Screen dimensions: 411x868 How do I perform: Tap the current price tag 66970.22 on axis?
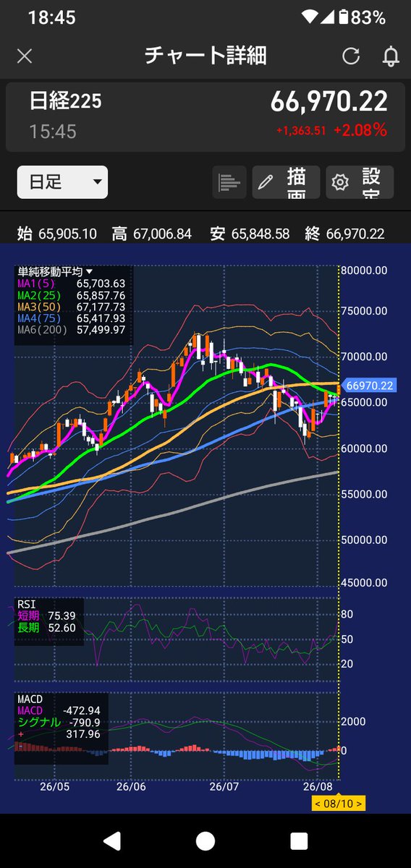[x=369, y=386]
